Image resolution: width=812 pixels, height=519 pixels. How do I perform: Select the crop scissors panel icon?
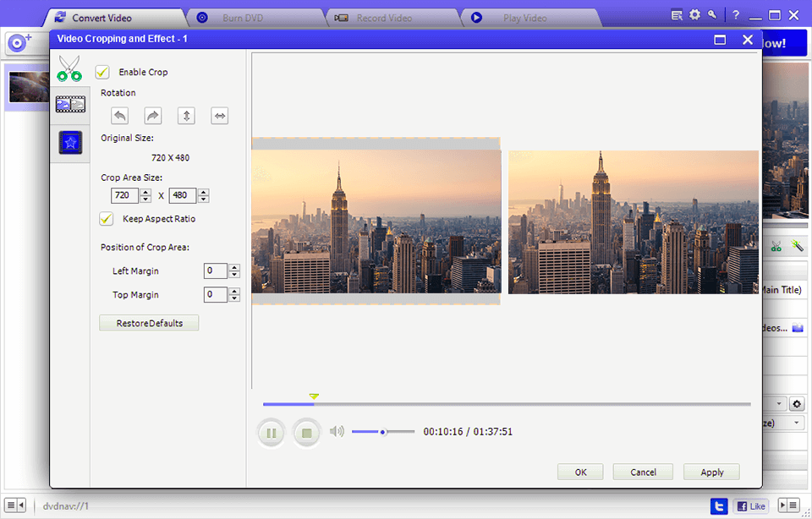[x=69, y=68]
